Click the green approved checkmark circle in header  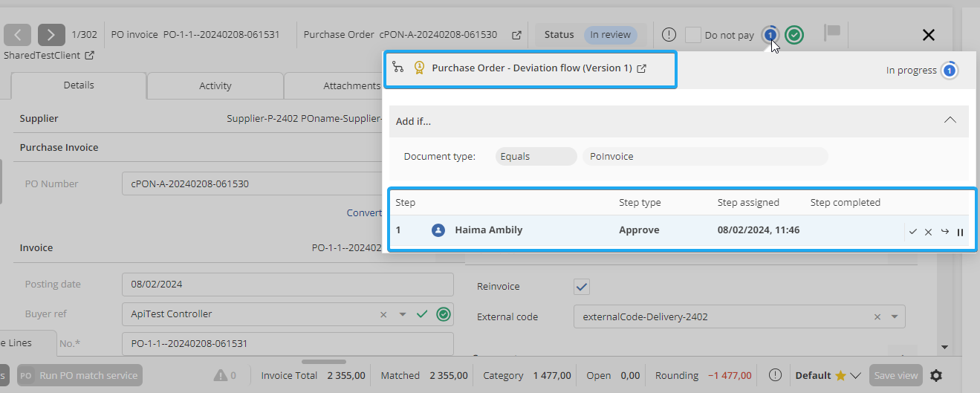(794, 35)
